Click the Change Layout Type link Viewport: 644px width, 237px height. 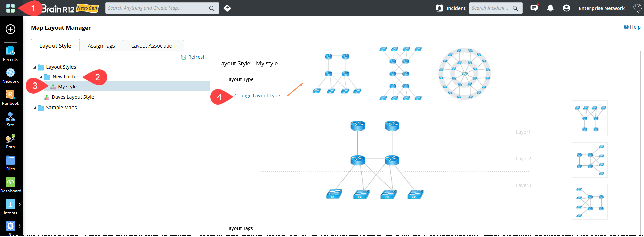click(x=257, y=96)
